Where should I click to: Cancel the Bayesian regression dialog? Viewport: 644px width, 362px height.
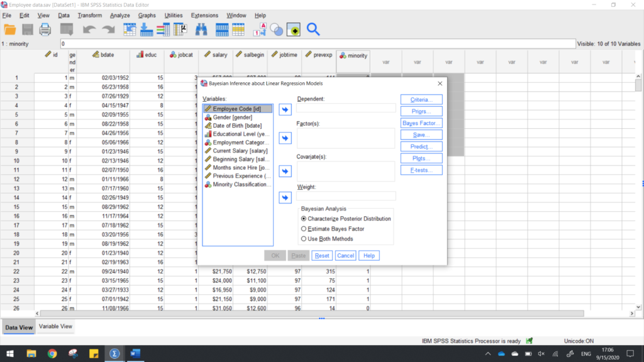tap(345, 256)
